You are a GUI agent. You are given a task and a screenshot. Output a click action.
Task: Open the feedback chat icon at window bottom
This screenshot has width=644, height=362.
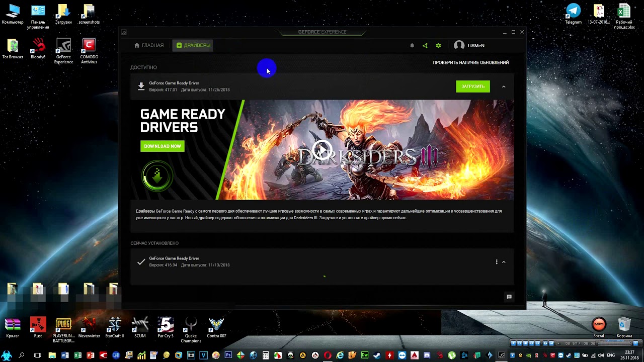click(509, 297)
